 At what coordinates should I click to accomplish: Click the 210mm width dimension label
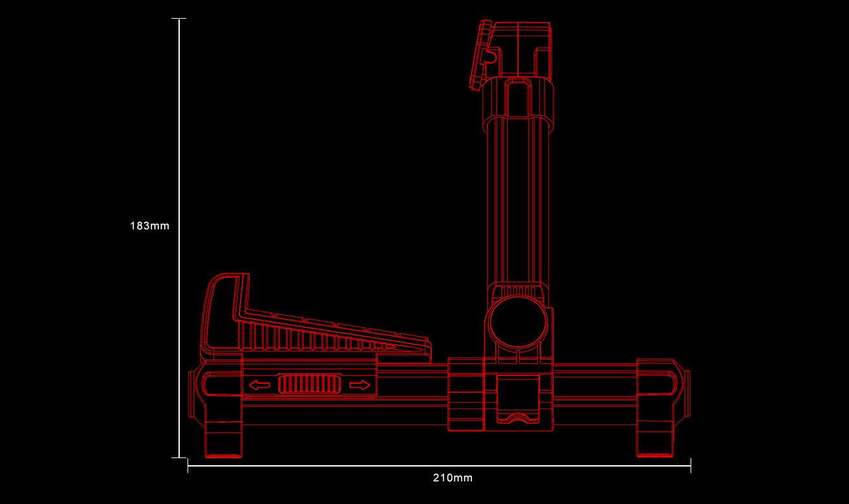(453, 478)
